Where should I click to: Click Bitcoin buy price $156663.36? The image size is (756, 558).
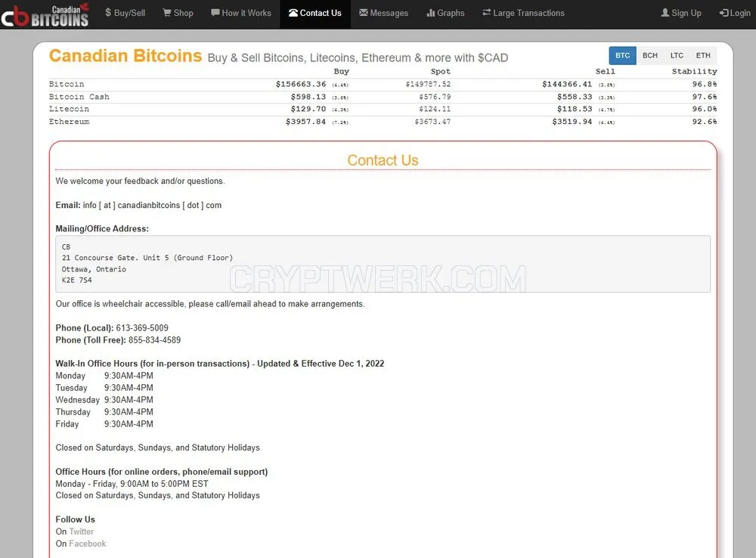point(301,84)
